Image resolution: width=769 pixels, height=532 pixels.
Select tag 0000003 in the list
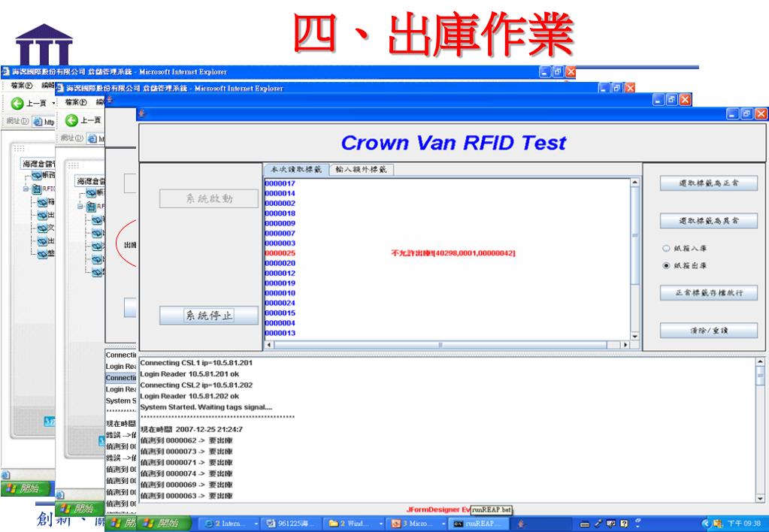pyautogui.click(x=280, y=243)
